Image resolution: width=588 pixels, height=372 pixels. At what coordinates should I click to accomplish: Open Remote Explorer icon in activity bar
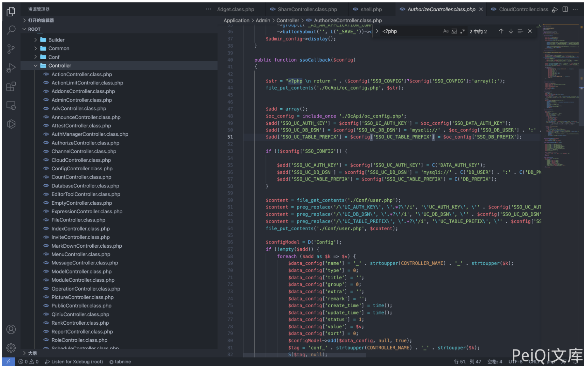click(11, 106)
